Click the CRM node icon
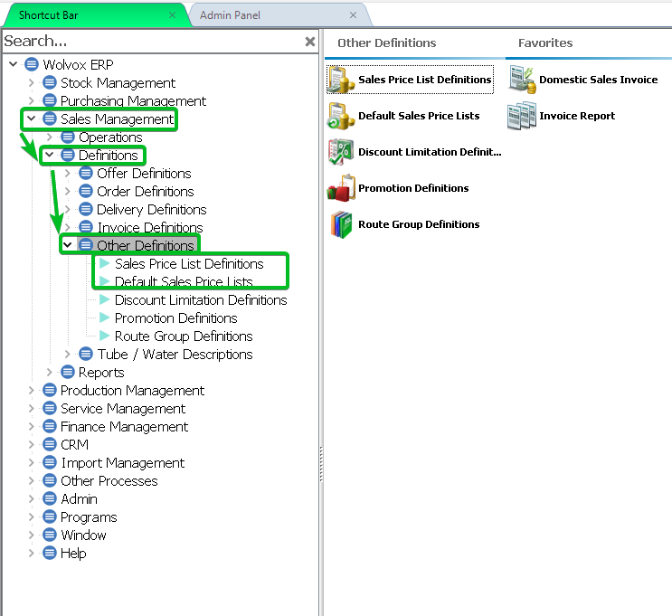 50,444
